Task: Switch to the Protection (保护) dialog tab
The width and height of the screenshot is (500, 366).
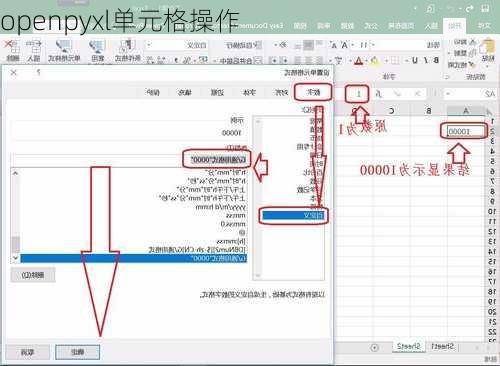Action: [153, 92]
